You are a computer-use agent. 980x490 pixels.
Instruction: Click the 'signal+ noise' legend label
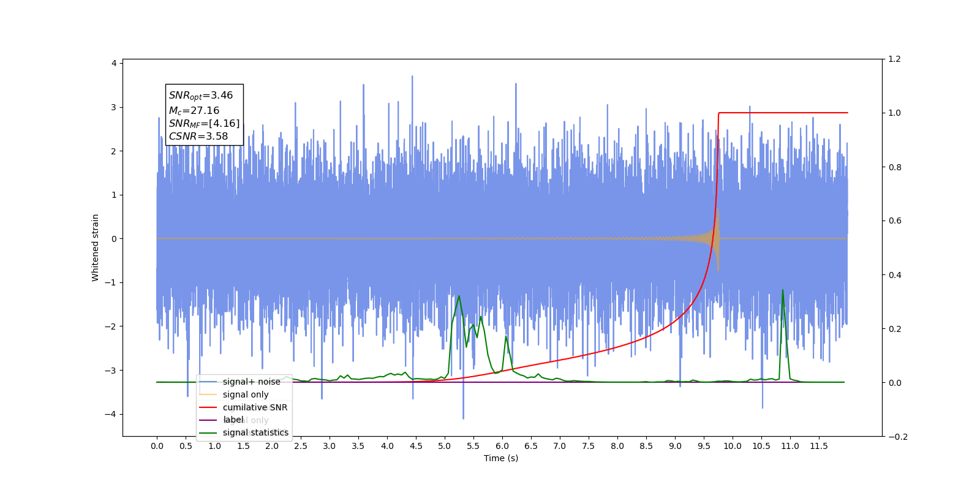coord(251,382)
